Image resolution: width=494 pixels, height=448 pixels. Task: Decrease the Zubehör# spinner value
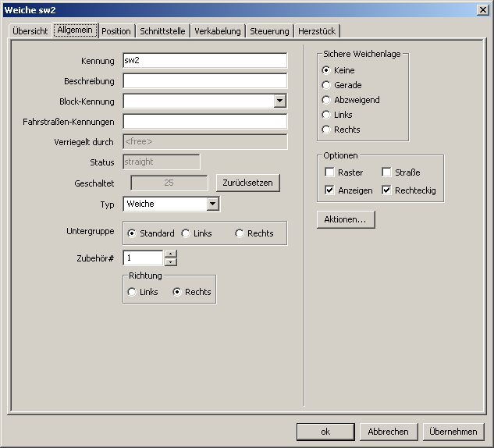coord(171,262)
